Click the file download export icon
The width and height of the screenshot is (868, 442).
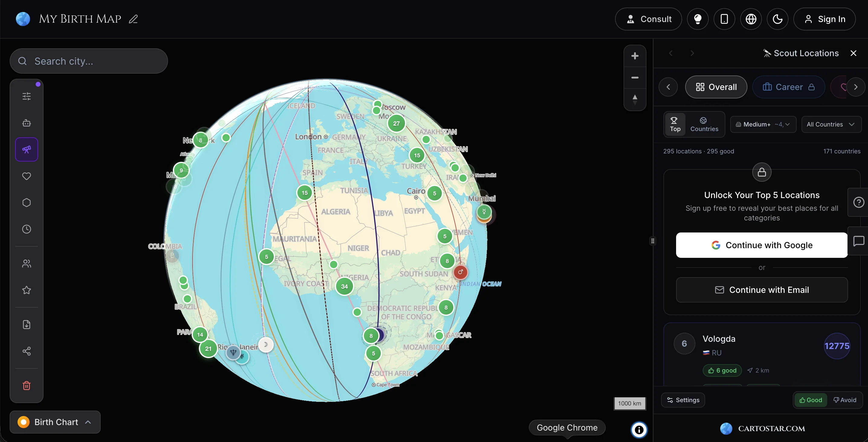point(27,325)
